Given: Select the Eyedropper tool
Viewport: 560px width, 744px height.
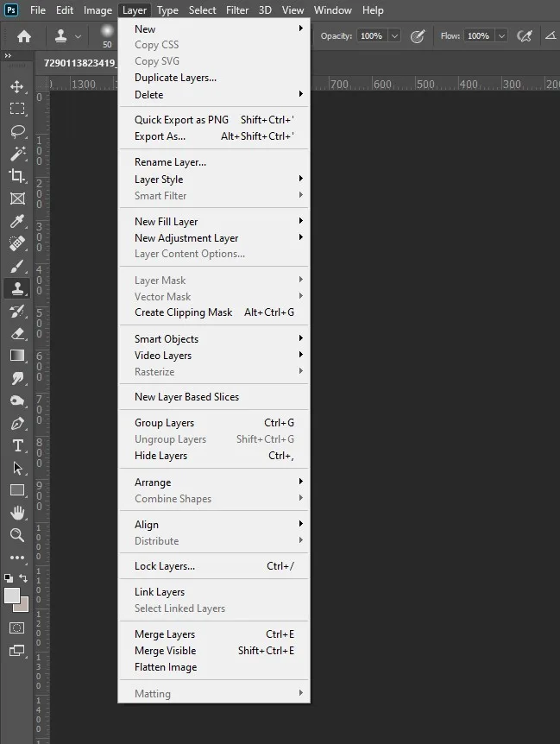Looking at the screenshot, I should (17, 221).
